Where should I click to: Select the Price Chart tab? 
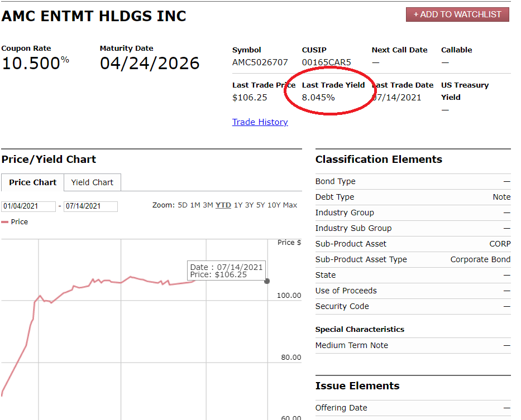click(x=32, y=182)
